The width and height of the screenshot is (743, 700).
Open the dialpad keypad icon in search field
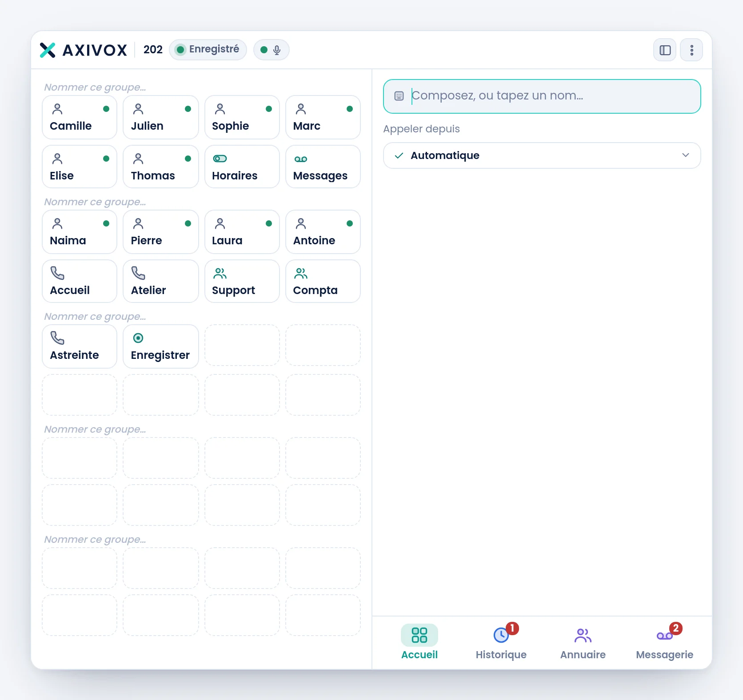click(399, 96)
